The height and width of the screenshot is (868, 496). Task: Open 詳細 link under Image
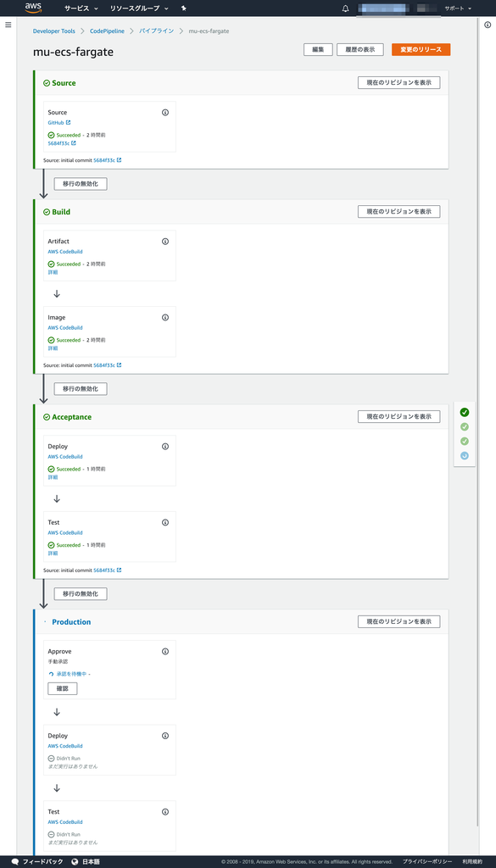coord(53,348)
